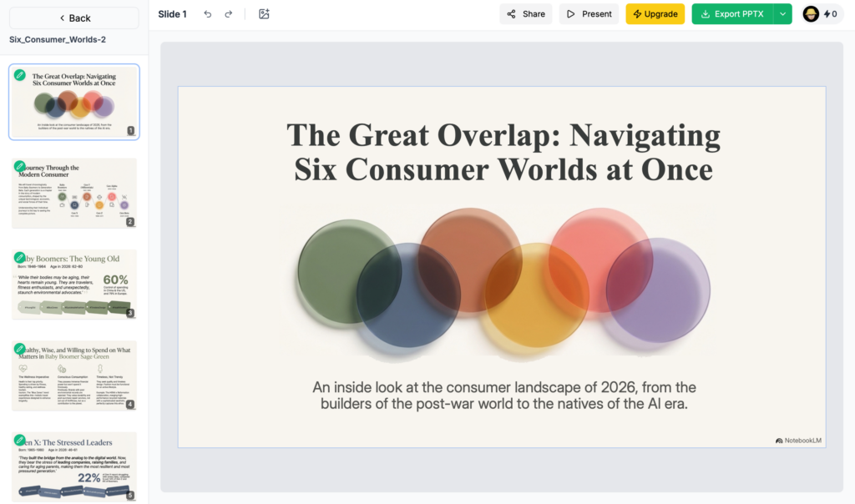Expand the Export PPTX dropdown arrow

click(x=782, y=14)
